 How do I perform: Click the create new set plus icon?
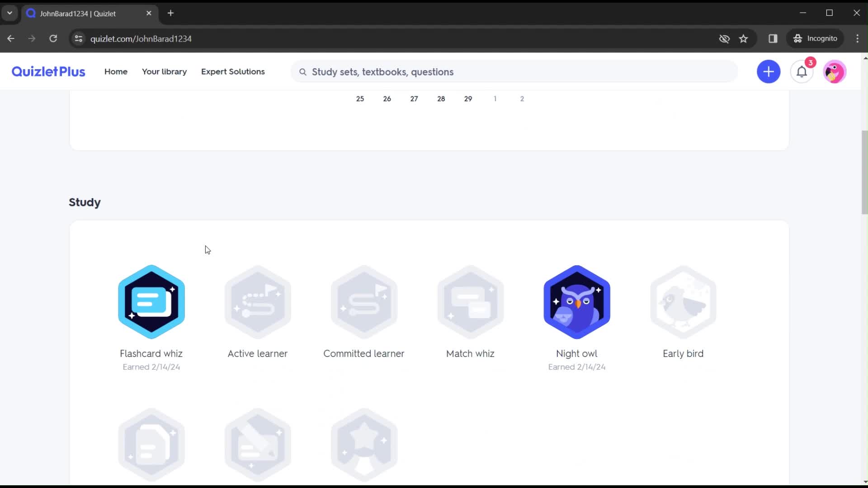(x=769, y=71)
